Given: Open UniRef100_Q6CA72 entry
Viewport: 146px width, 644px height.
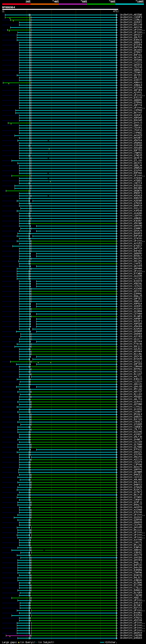Looking at the screenshot, I should [131, 163].
